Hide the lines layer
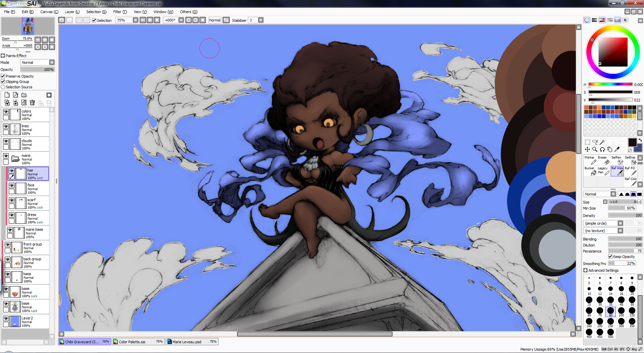 pos(6,126)
